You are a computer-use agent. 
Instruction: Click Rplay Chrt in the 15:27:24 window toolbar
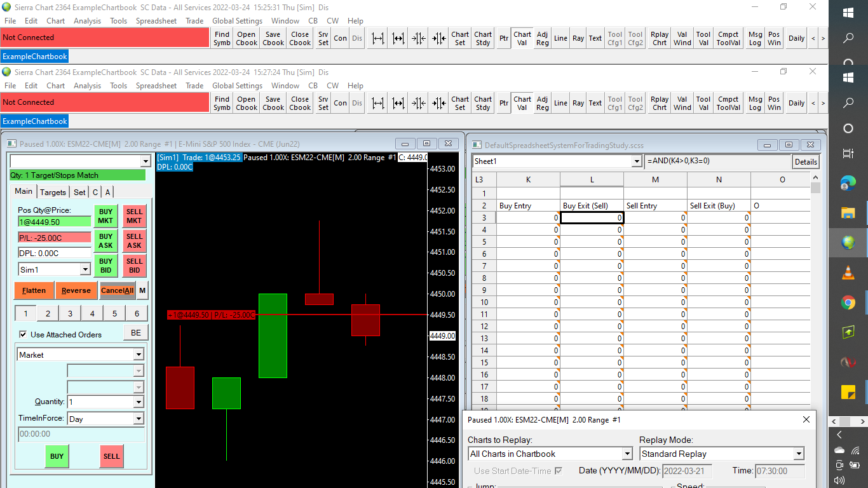point(660,103)
